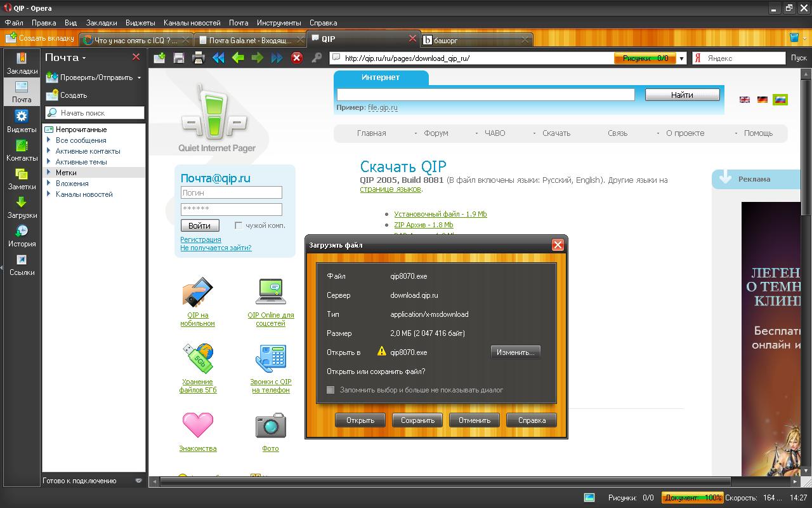Click the Проверить/Отправить mail icon

52,77
